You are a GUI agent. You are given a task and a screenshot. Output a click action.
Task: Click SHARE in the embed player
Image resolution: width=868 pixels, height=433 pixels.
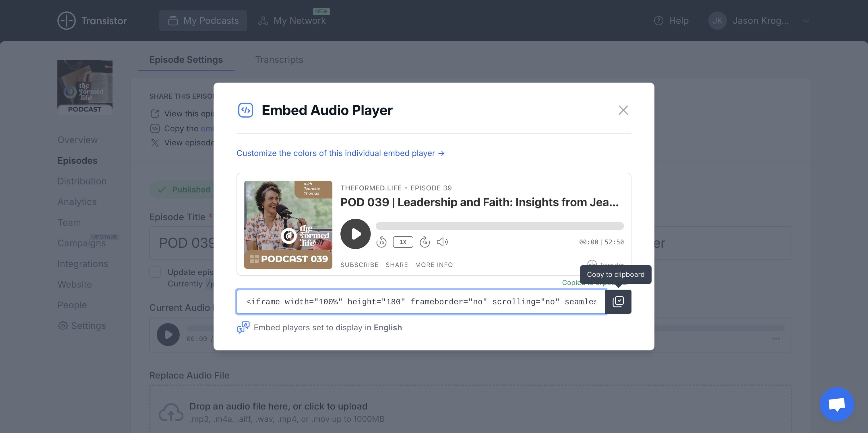397,265
